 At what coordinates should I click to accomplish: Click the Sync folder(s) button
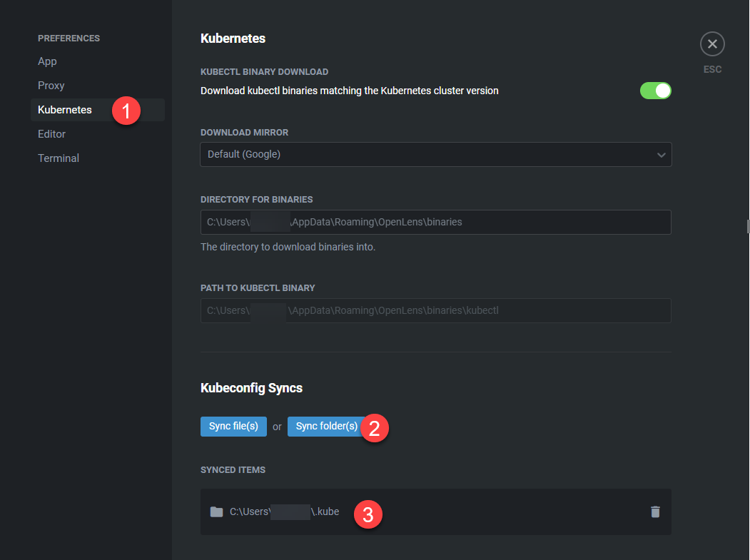click(326, 427)
